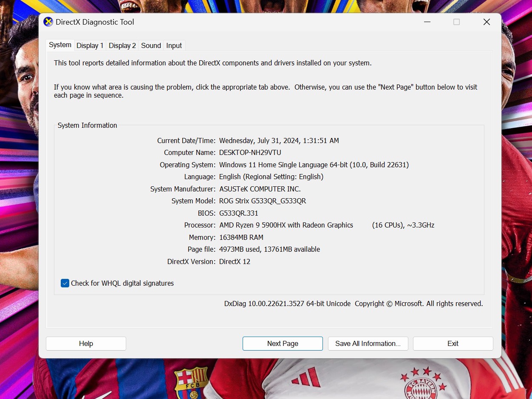Maximize the DirectX Diagnostic Tool window

tap(456, 22)
